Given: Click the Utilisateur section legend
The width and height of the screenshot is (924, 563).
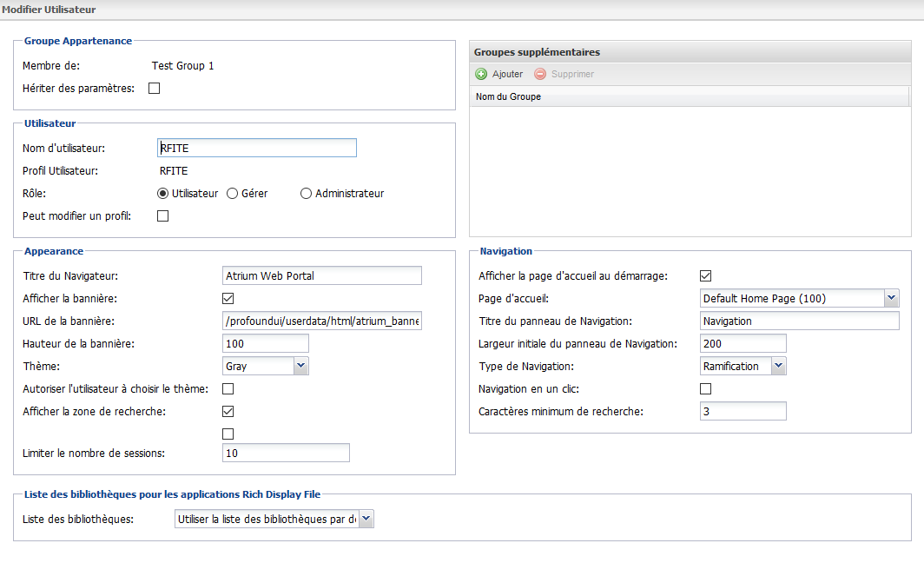Looking at the screenshot, I should [49, 123].
